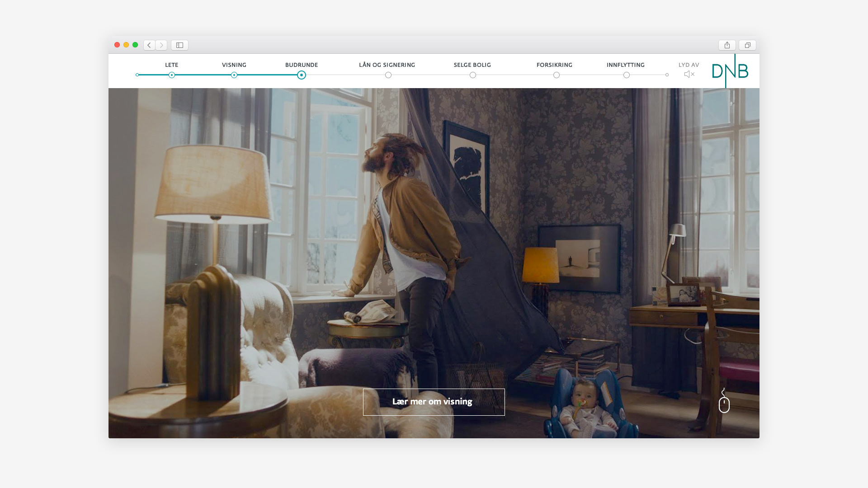Select the INNFLYTTING menu label
The image size is (868, 488).
click(626, 65)
